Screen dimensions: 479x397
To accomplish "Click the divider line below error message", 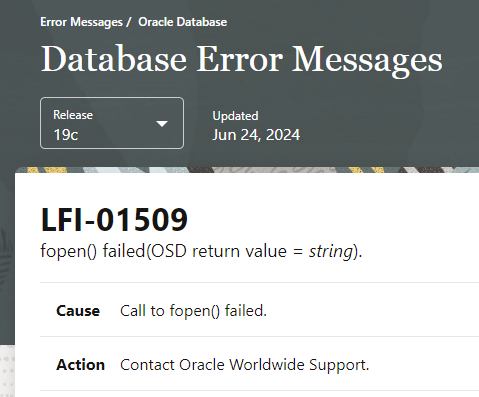I will [259, 282].
